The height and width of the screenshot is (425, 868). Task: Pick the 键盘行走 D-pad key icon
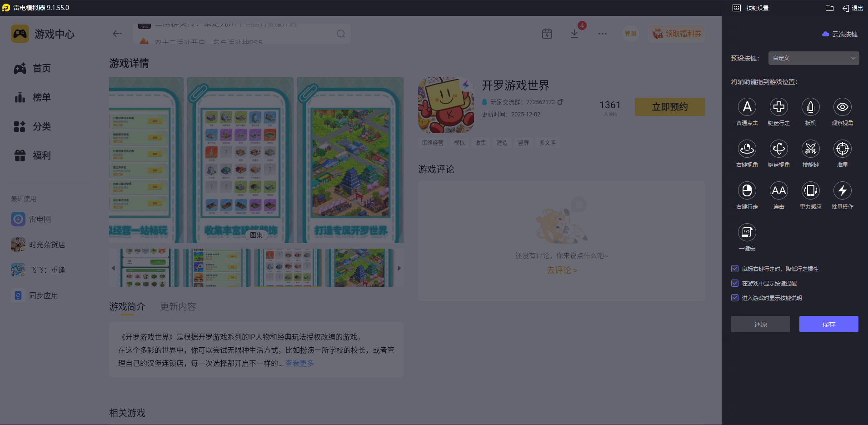[x=778, y=107]
